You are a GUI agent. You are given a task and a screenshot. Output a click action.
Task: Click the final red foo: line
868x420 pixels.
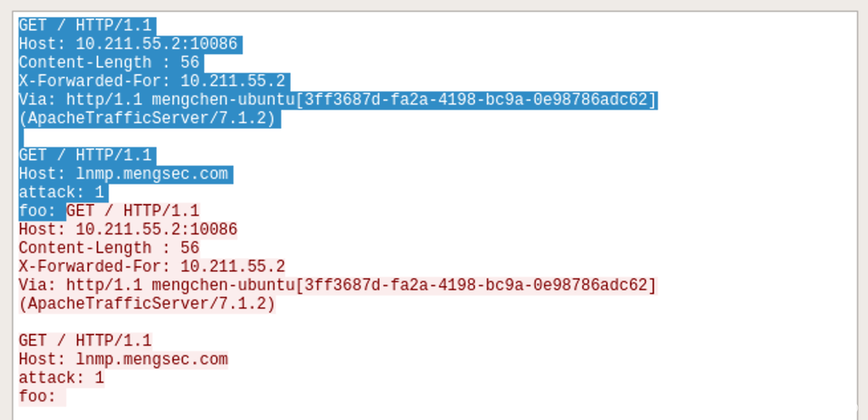coord(38,396)
